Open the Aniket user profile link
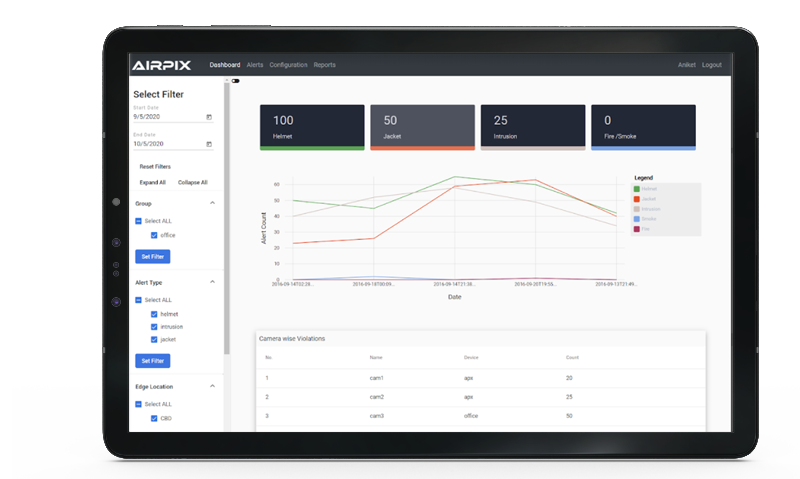Viewport: 800px width, 479px height. tap(686, 65)
